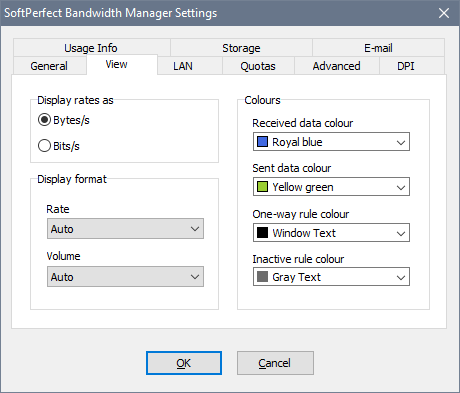Expand the Inactive rule colour combo box arrow
The height and width of the screenshot is (393, 460).
[x=401, y=277]
